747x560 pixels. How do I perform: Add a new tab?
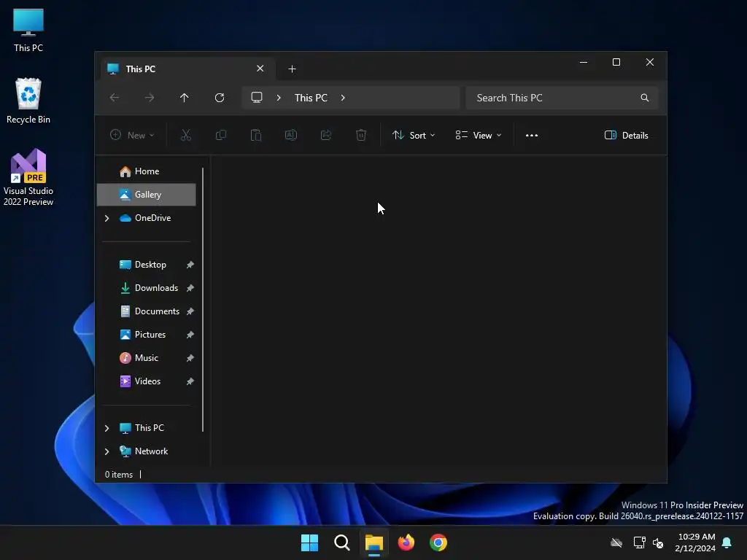click(x=292, y=69)
